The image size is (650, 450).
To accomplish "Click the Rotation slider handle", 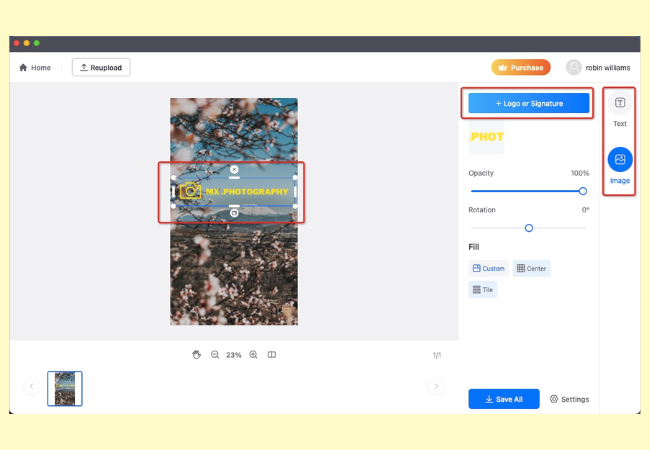I will pyautogui.click(x=529, y=228).
